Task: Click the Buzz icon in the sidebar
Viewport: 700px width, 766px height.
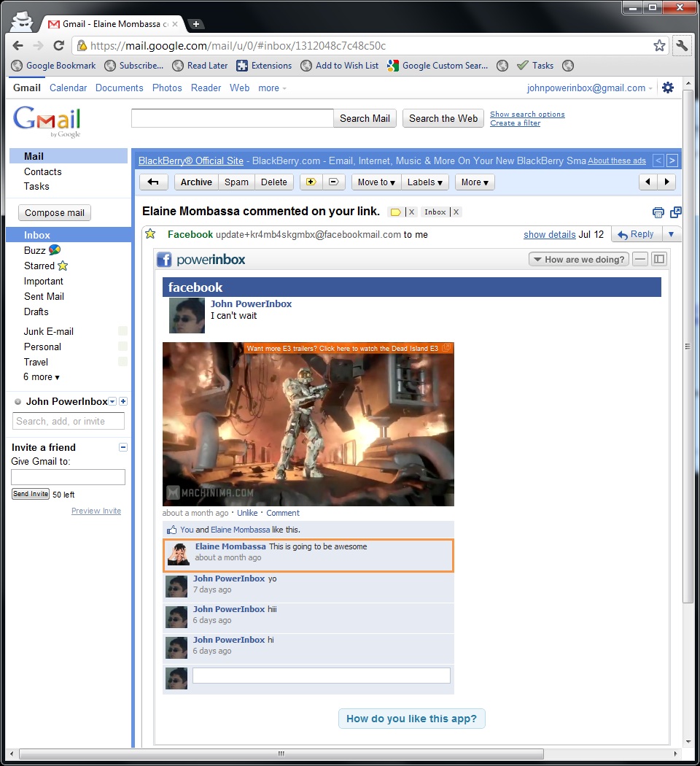Action: point(55,249)
